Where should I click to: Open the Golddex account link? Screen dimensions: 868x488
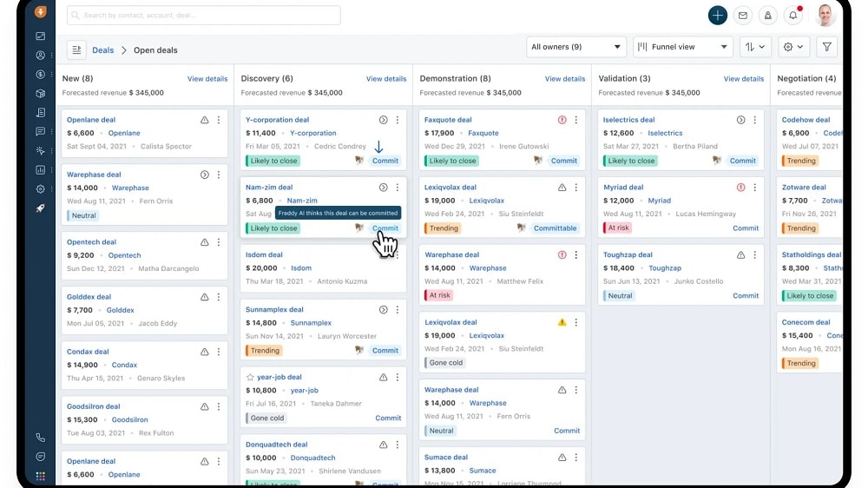[x=120, y=310]
